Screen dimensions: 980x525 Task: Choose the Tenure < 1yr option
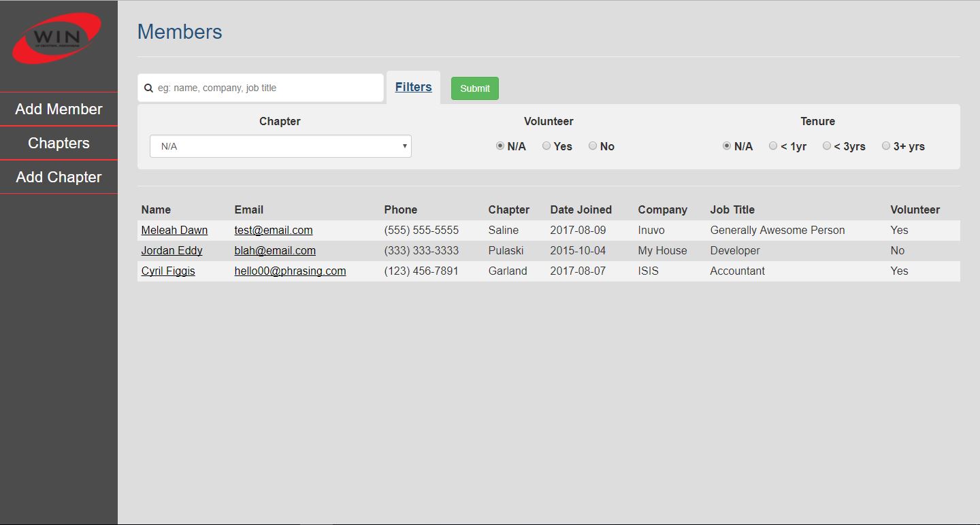773,146
